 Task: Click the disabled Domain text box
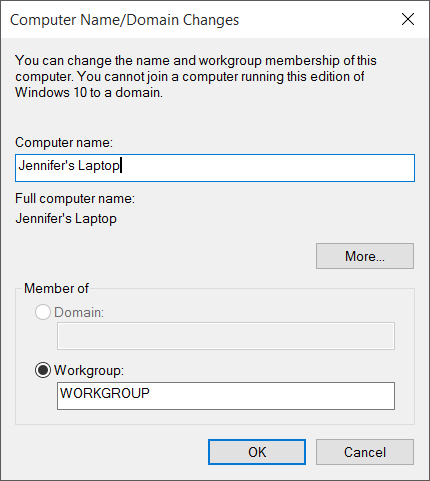pyautogui.click(x=226, y=336)
